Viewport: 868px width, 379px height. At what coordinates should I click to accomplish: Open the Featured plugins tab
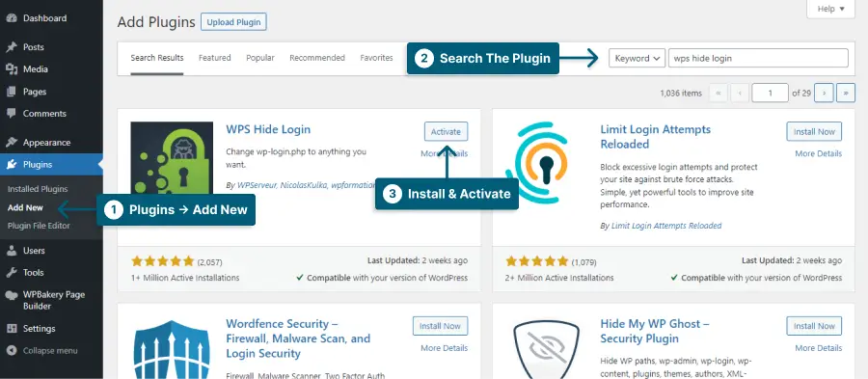coord(215,58)
